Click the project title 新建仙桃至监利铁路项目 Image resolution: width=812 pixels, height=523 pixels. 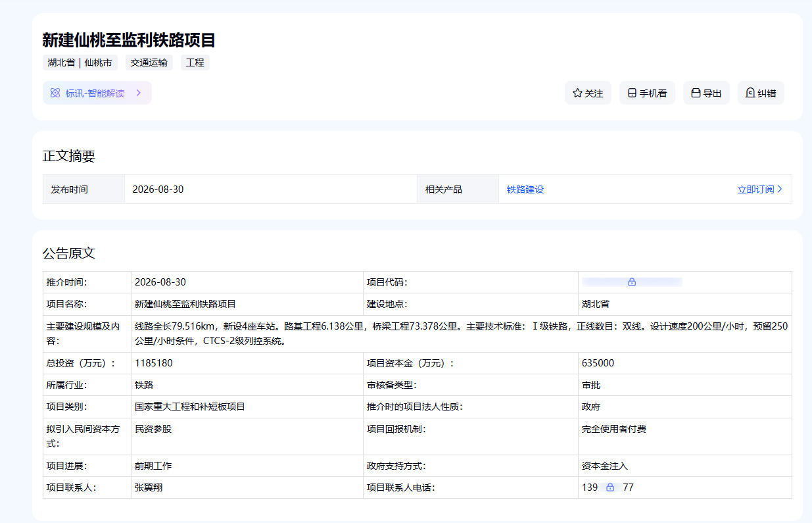pos(129,40)
